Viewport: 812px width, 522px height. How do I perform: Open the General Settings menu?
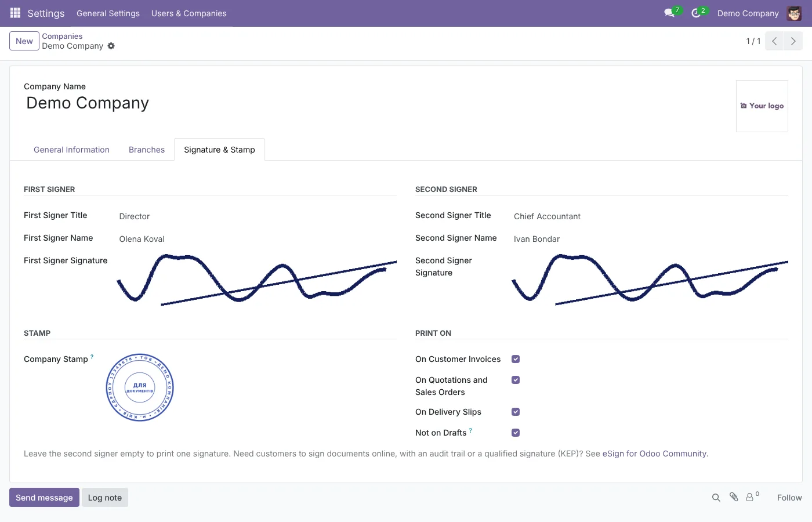108,13
